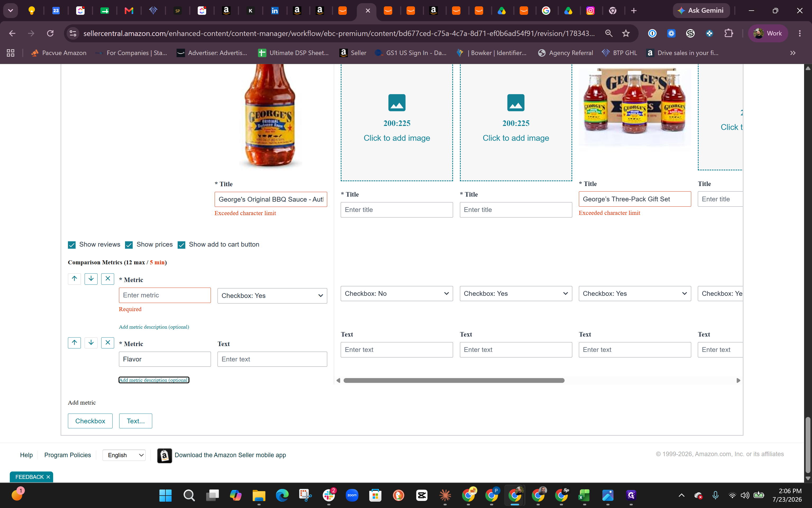This screenshot has height=508, width=812.
Task: Open Excel from the taskbar
Action: click(x=584, y=495)
